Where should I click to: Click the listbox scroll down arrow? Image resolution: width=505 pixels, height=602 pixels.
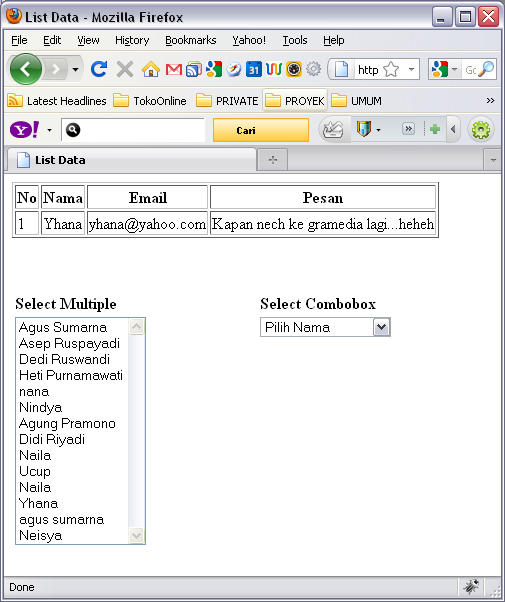[x=136, y=535]
